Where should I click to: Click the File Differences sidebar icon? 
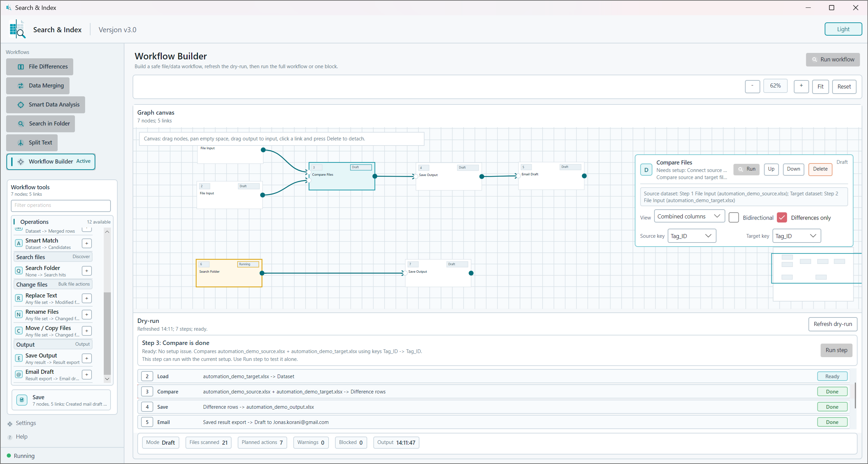click(x=21, y=67)
